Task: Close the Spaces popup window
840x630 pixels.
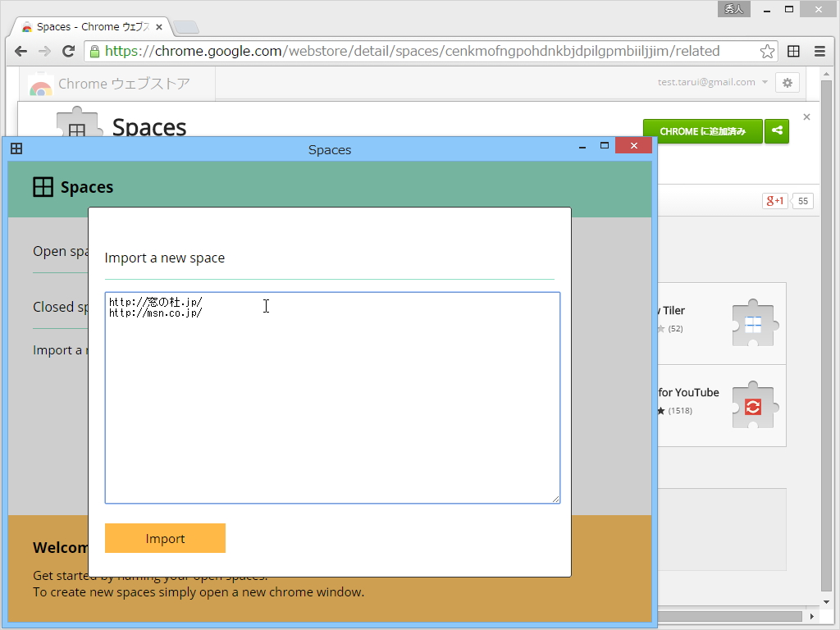Action: 634,146
